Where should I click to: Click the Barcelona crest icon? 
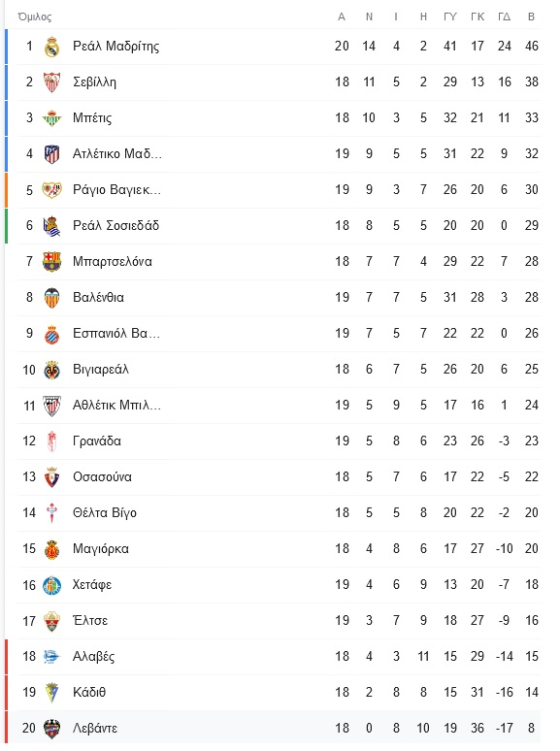(51, 262)
